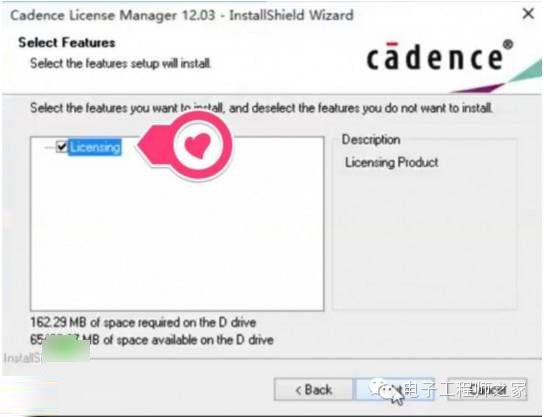Viewport: 544px width, 417px height.
Task: Toggle the Licensing feature checkbox
Action: click(x=61, y=147)
